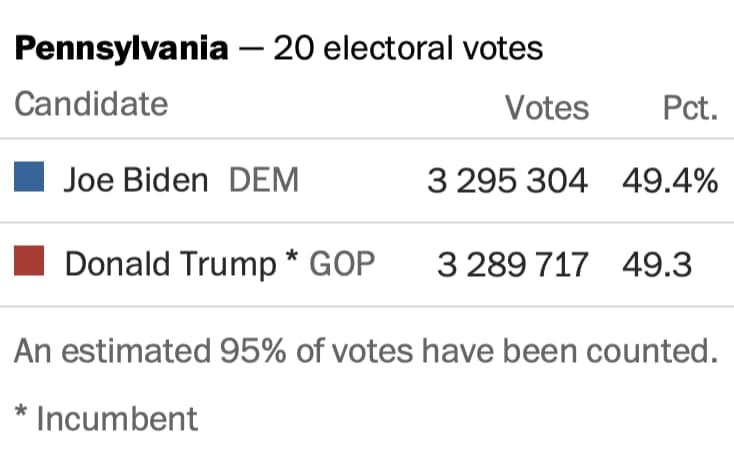Click the Pct. column header
734x454 pixels.
click(690, 107)
